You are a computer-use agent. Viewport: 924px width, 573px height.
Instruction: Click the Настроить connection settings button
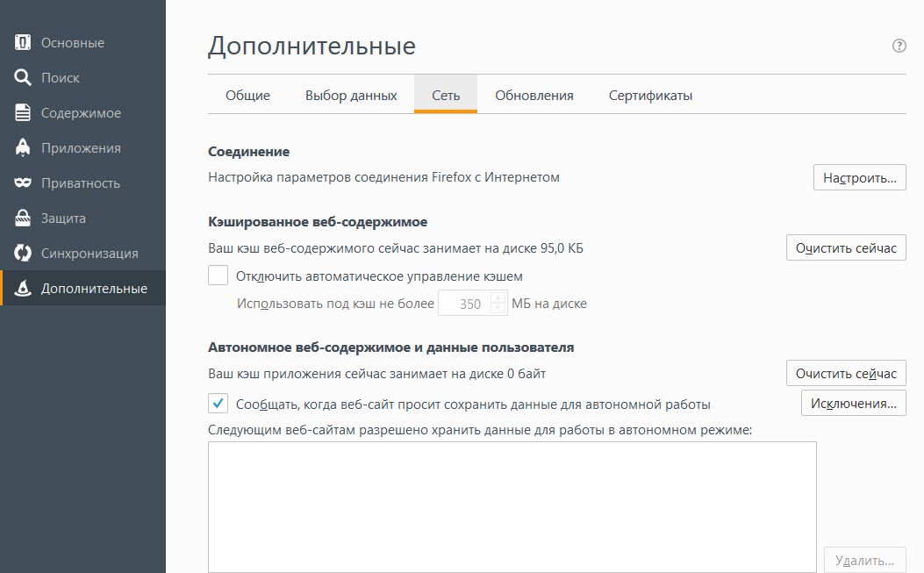coord(859,178)
